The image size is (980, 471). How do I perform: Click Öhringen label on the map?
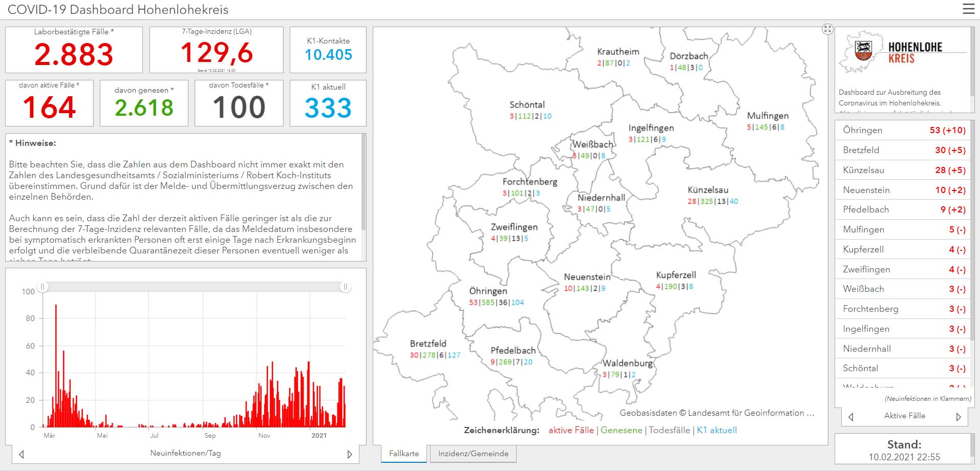[488, 291]
